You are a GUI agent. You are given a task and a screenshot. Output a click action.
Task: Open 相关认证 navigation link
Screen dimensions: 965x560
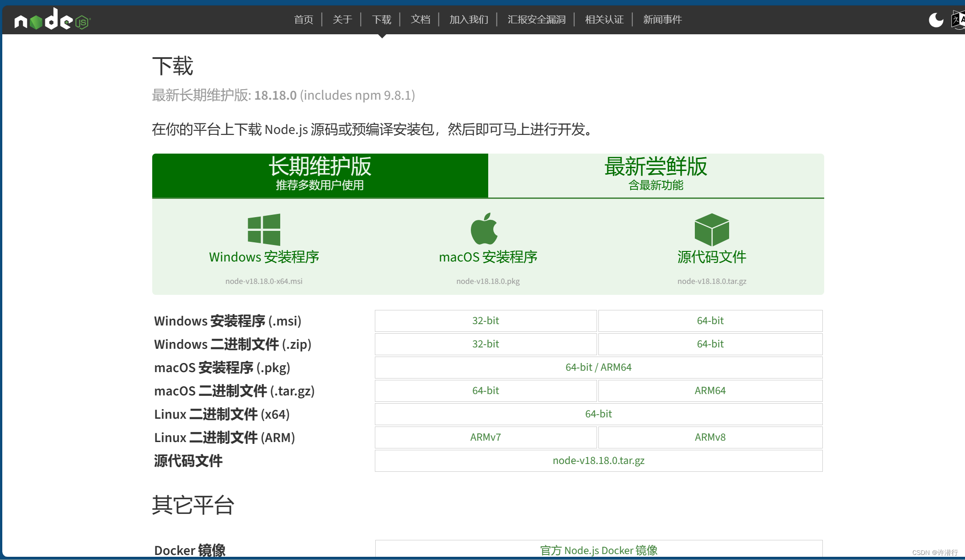tap(604, 20)
